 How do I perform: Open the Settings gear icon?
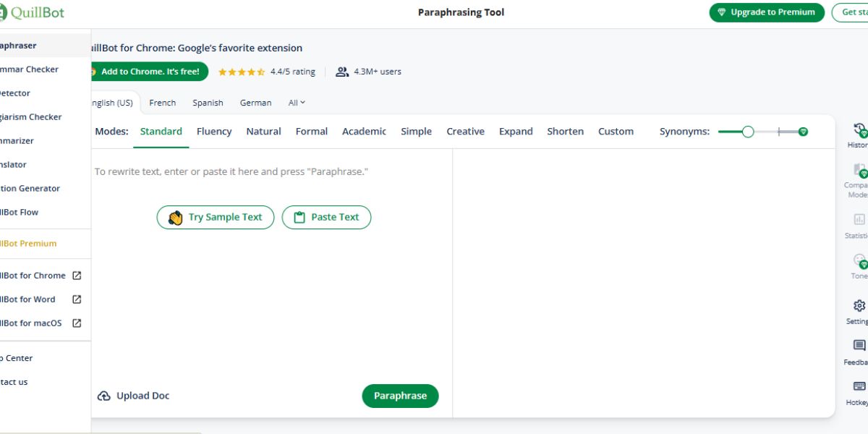859,306
